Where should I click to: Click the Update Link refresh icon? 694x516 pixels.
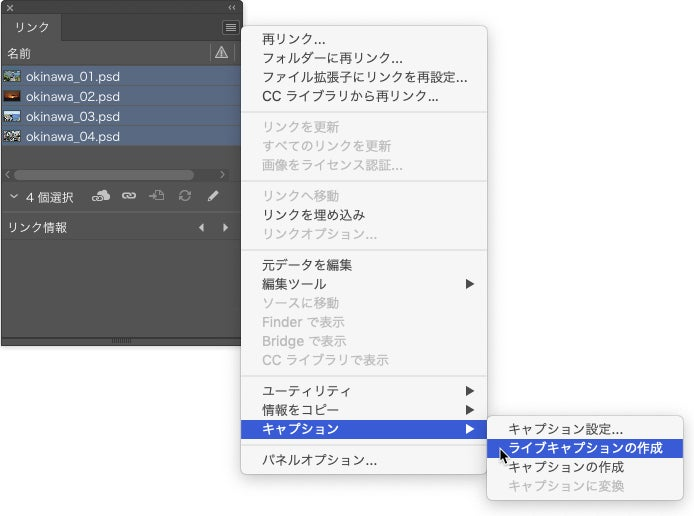[185, 196]
